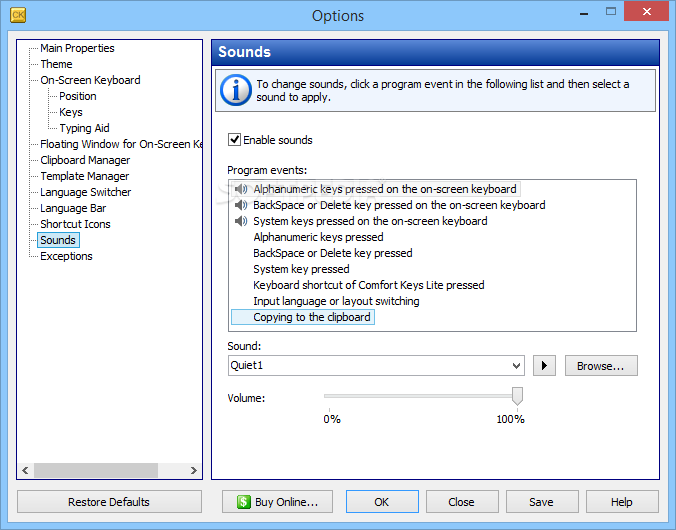
Task: Select Keys under On-Screen Keyboard
Action: [x=71, y=112]
